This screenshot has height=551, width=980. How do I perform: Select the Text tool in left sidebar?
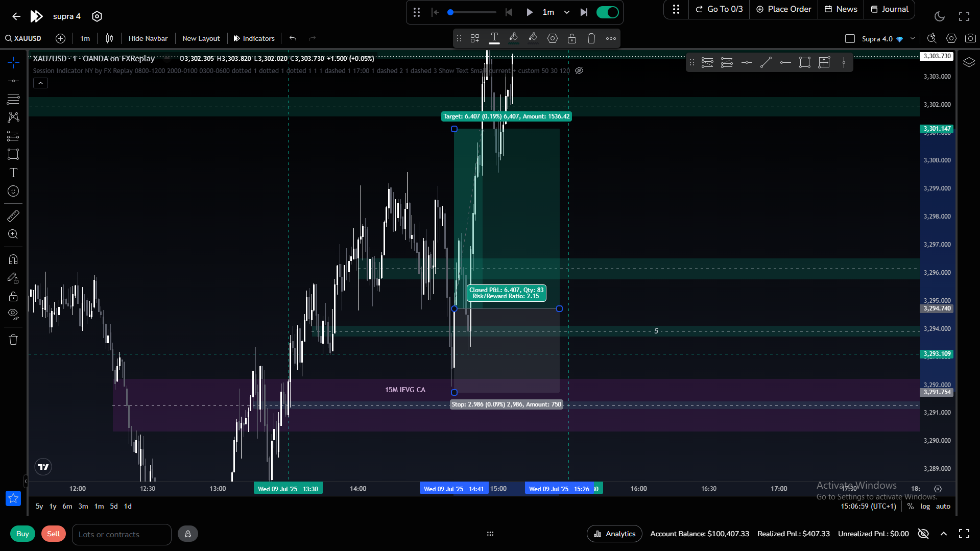click(13, 173)
